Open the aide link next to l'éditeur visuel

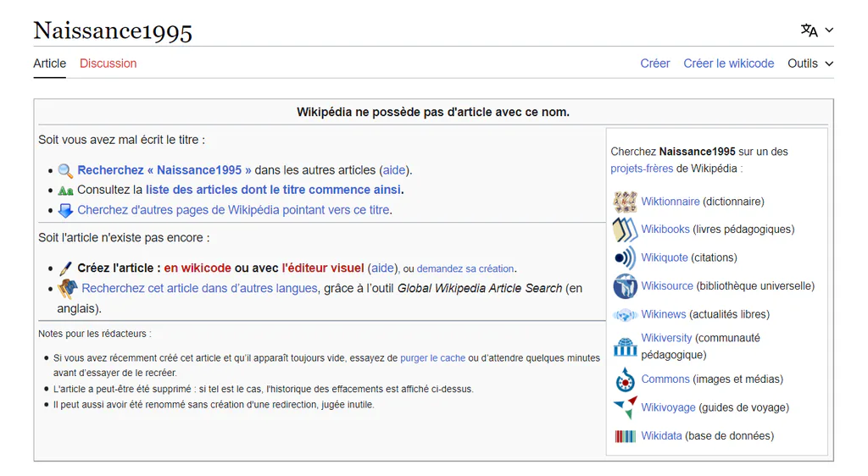point(382,268)
